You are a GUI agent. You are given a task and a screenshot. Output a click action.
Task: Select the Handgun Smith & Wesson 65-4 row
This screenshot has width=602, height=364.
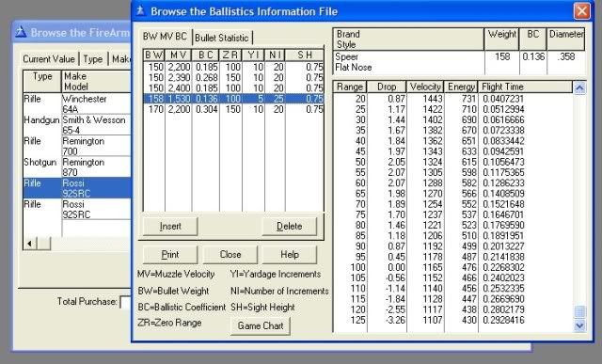pyautogui.click(x=77, y=125)
